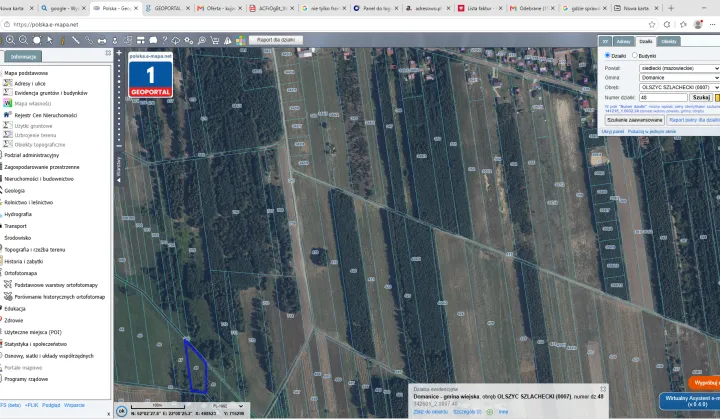Toggle Mapa podstawowa layer group
720x420 pixels.
tap(26, 73)
